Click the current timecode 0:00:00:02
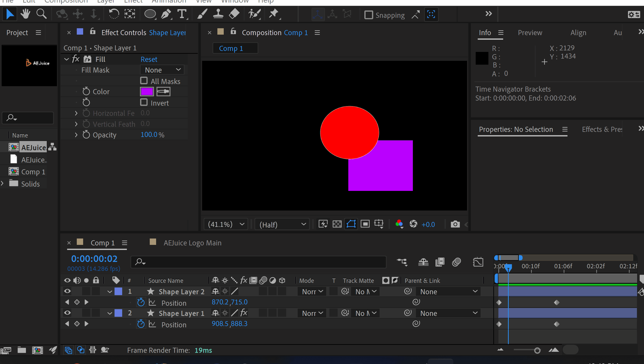This screenshot has height=364, width=644. [94, 259]
